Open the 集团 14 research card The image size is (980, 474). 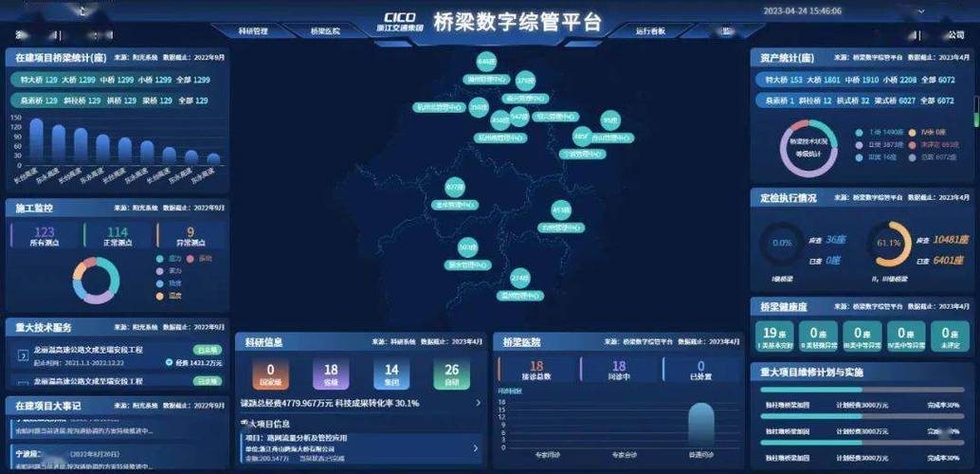391,374
